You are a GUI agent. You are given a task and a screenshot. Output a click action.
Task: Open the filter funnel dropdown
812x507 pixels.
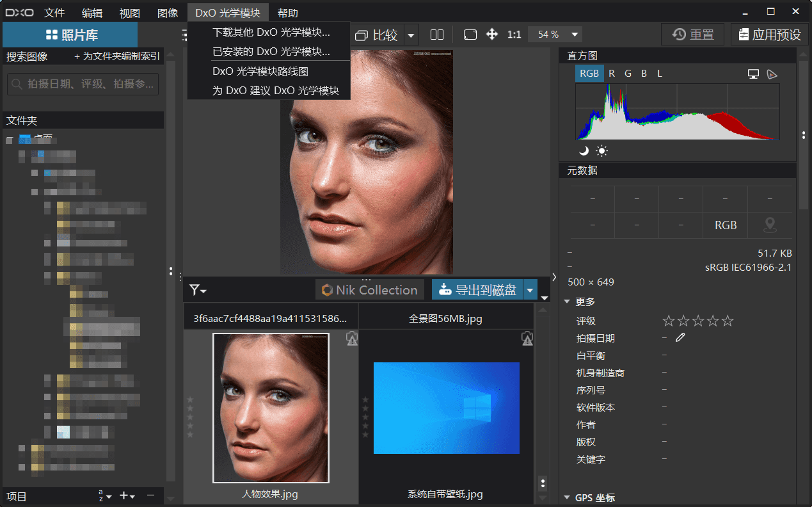(x=198, y=291)
